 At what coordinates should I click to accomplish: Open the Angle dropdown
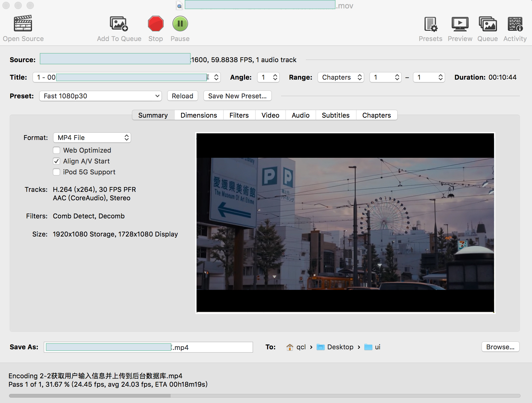pos(268,77)
